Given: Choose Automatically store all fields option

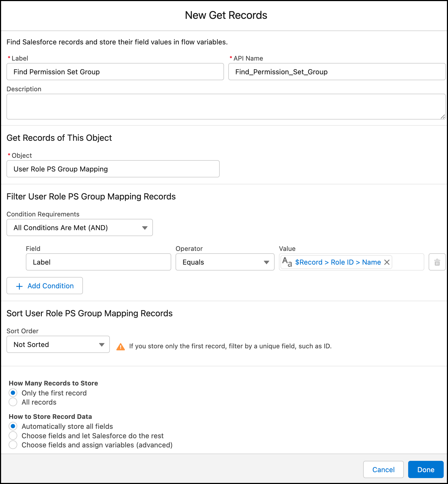Looking at the screenshot, I should pos(13,426).
